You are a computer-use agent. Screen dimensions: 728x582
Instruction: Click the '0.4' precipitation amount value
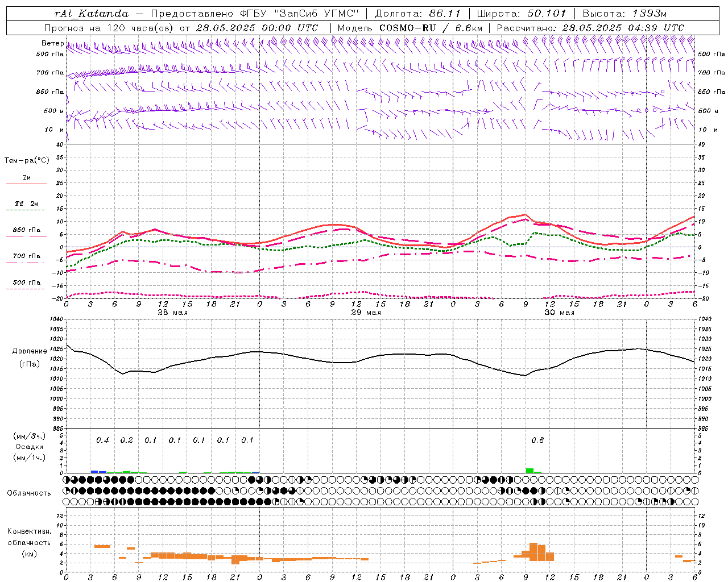tap(102, 440)
